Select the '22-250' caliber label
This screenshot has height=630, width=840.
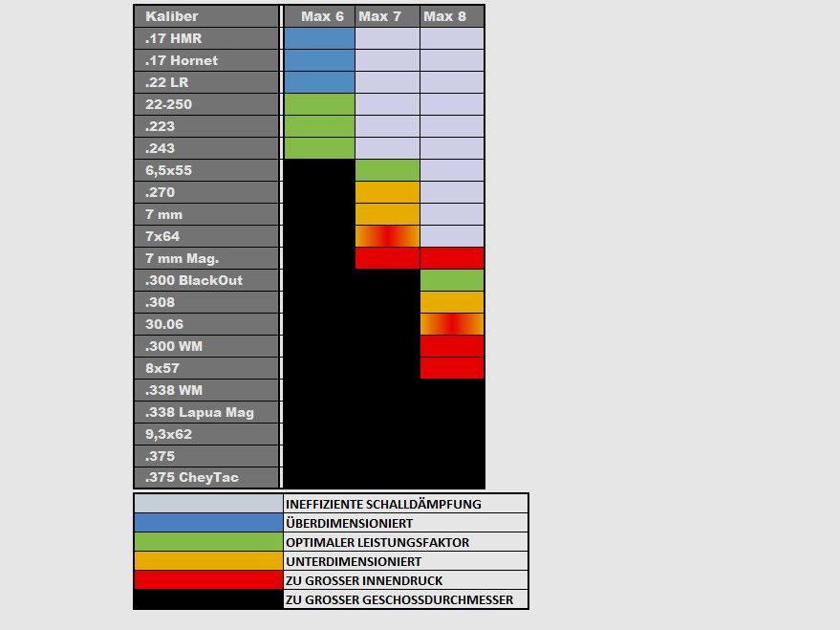[168, 104]
